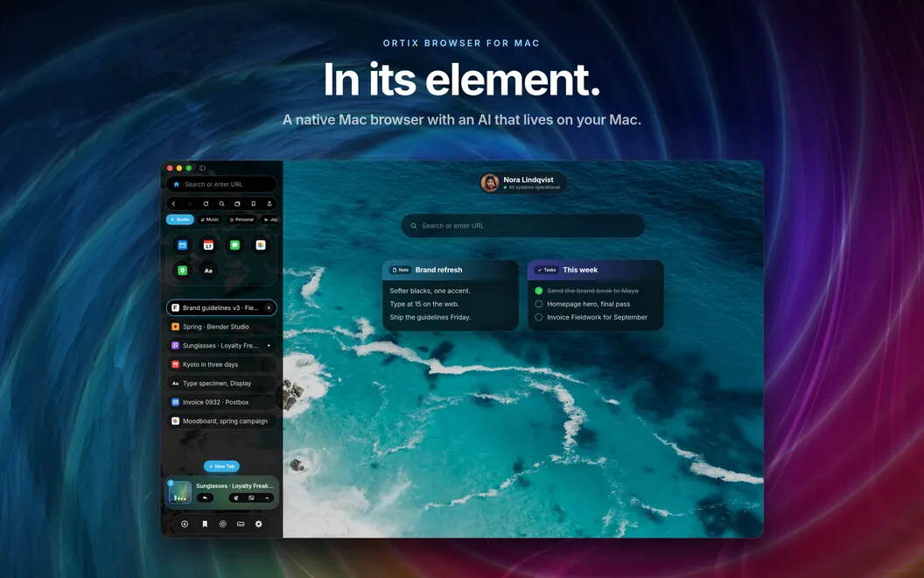Open the Sunglasses · Loyalty Fre... tab
924x578 pixels.
pyautogui.click(x=221, y=346)
